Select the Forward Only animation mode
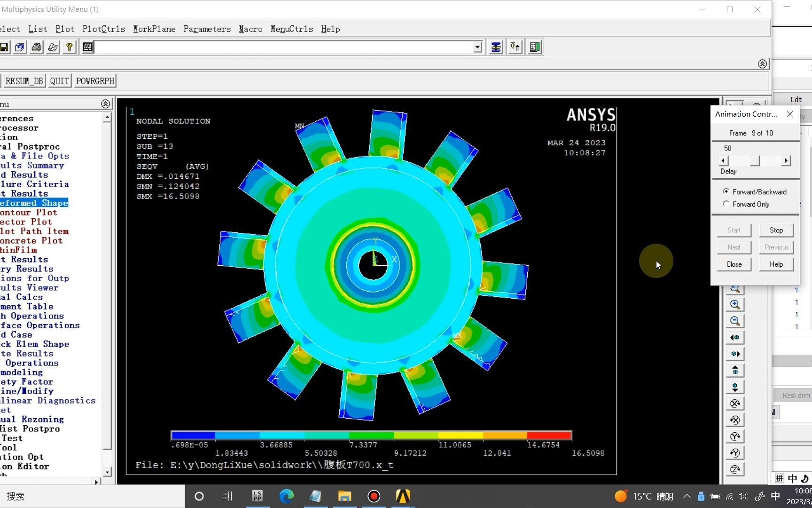Screen dimensions: 812x508 726,204
